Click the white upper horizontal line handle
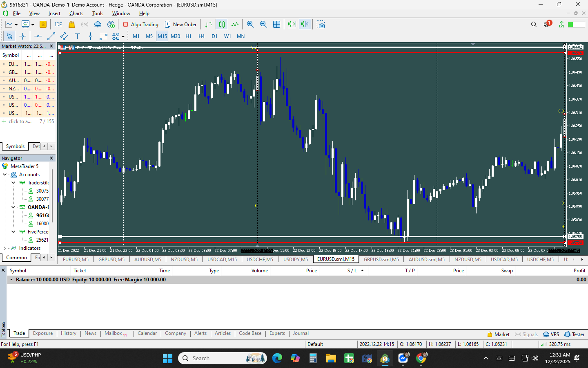 (565, 47)
